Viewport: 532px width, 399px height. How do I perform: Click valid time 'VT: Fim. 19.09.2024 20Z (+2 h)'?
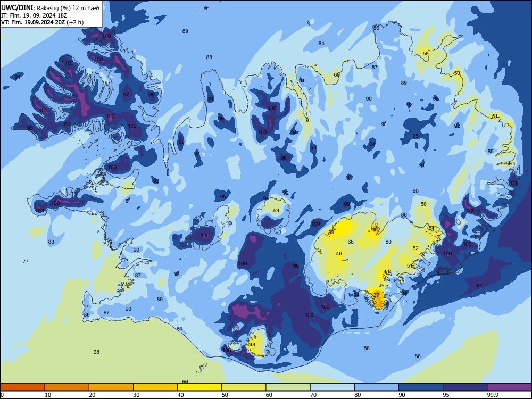[42, 22]
